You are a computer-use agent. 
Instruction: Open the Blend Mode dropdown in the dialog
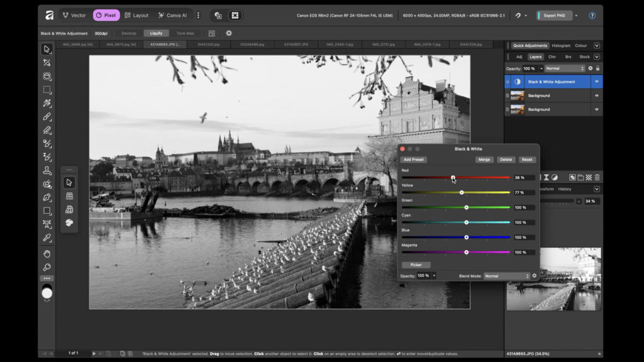coord(505,275)
